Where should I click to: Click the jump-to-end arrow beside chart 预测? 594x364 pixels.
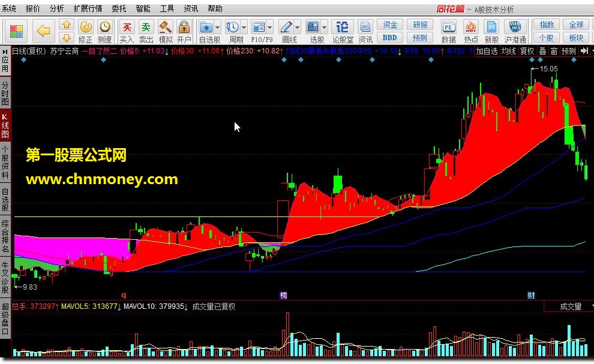584,51
